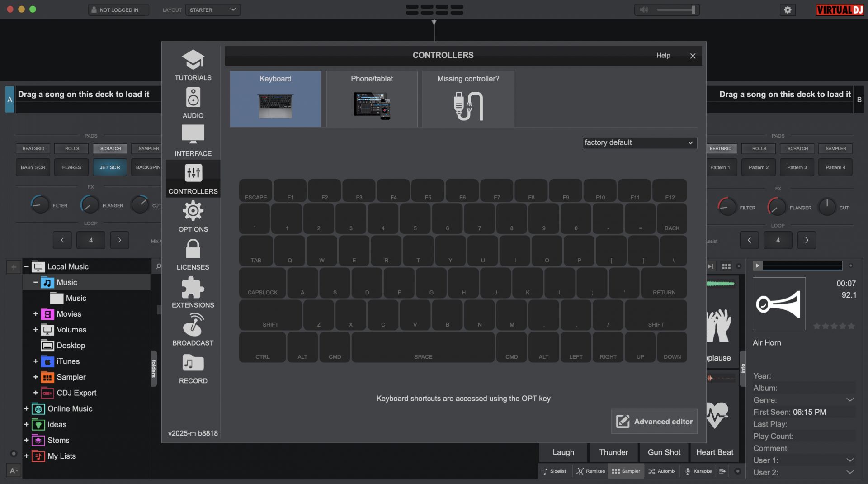Open the Options gear section
Image resolution: width=868 pixels, height=484 pixels.
(x=193, y=217)
